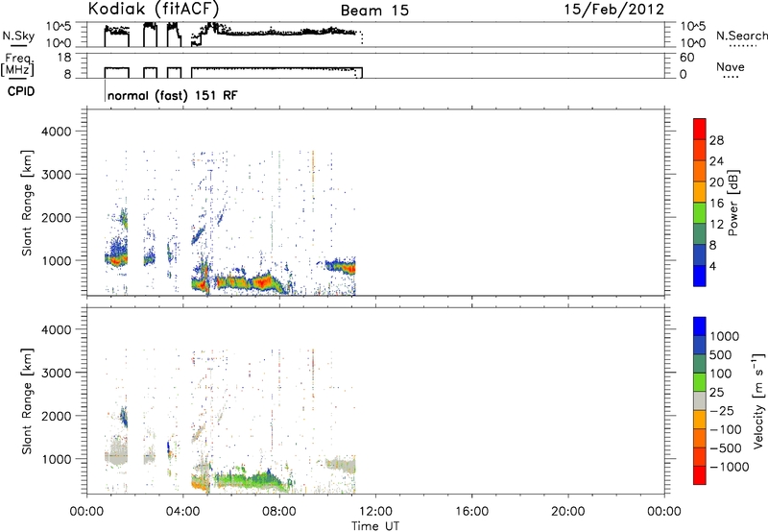The width and height of the screenshot is (768, 532).
Task: Click the 2000 tick label on power panel
Action: (56, 217)
